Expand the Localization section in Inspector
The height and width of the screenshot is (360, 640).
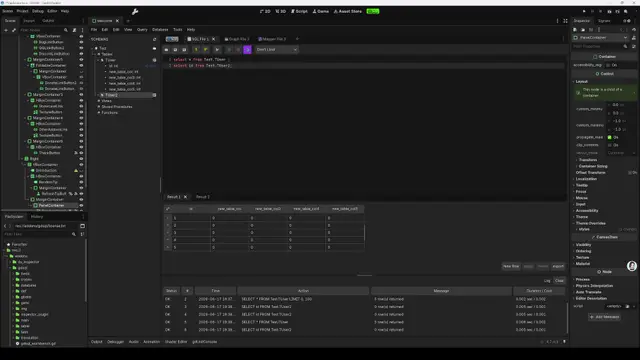pos(586,179)
